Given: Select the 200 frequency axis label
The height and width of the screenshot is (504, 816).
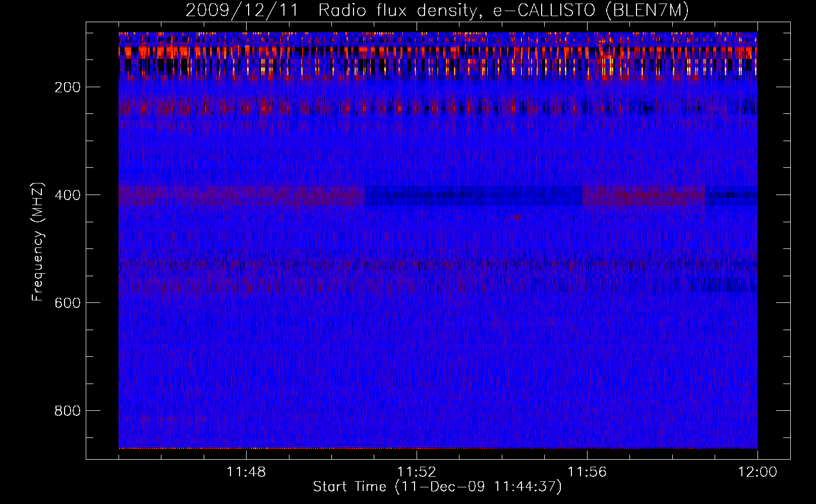Looking at the screenshot, I should [x=68, y=87].
